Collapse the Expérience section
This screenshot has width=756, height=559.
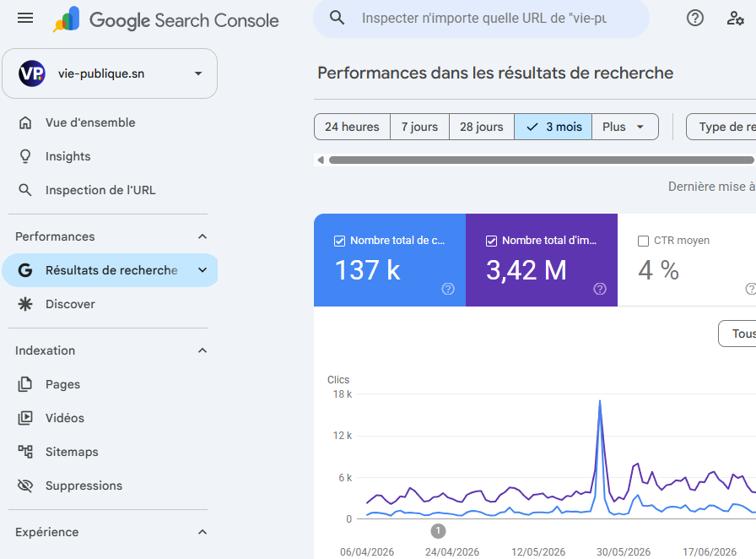202,532
